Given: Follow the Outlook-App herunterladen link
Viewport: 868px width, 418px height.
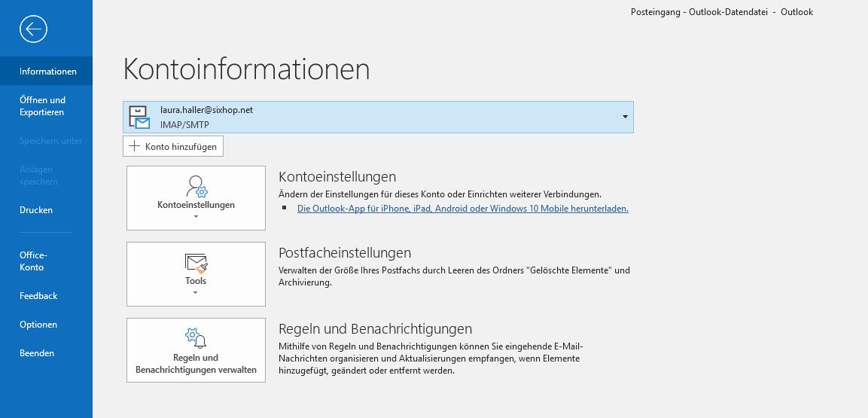Looking at the screenshot, I should click(x=463, y=209).
